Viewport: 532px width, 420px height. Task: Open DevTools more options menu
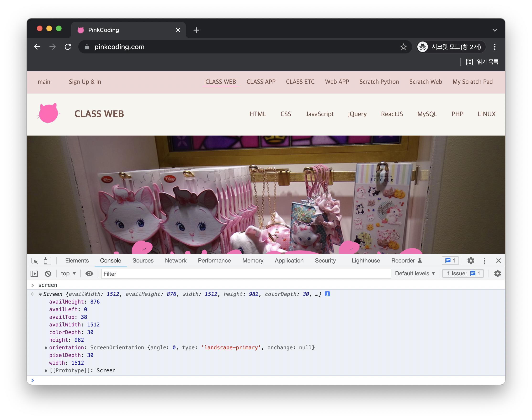[x=484, y=261]
